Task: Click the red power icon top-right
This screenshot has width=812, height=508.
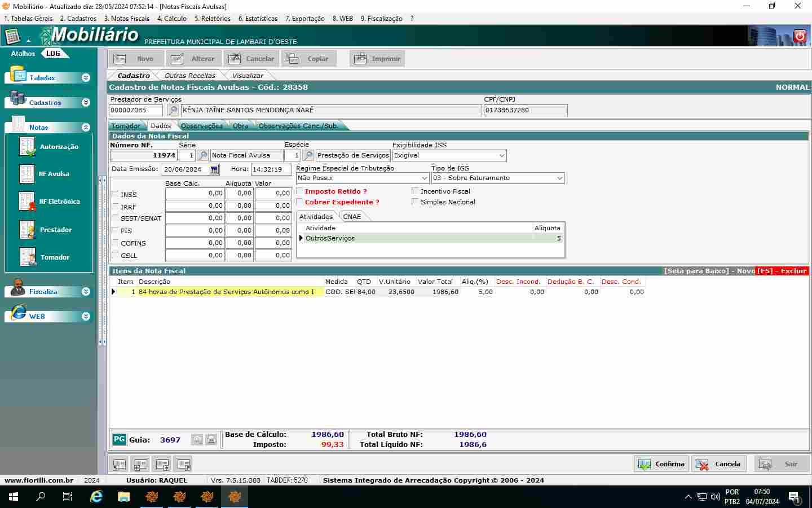Action: point(800,36)
